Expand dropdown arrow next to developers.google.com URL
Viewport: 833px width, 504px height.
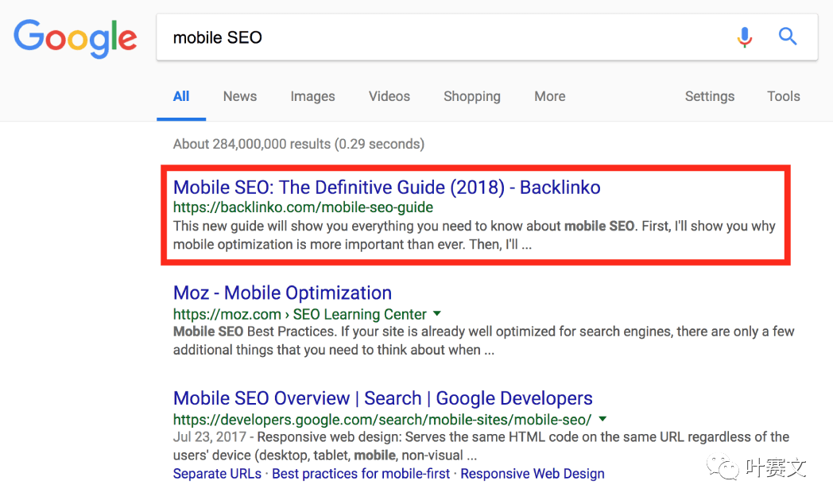602,419
